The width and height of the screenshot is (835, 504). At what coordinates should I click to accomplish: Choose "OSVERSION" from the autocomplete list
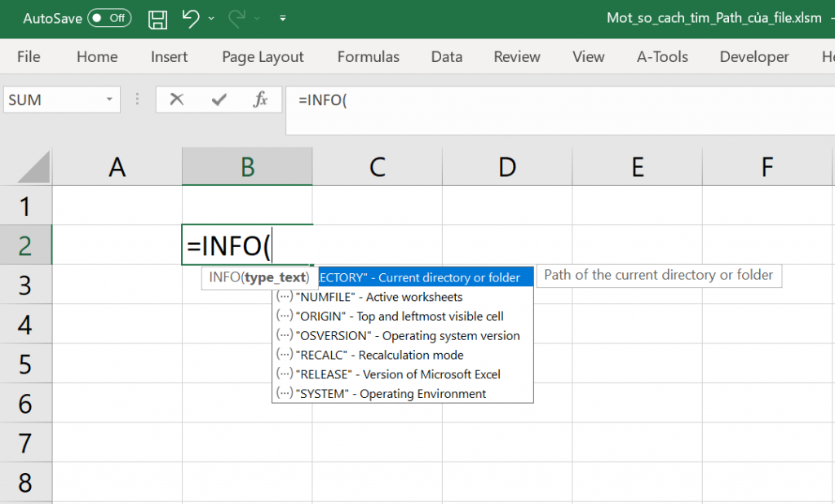tap(408, 335)
